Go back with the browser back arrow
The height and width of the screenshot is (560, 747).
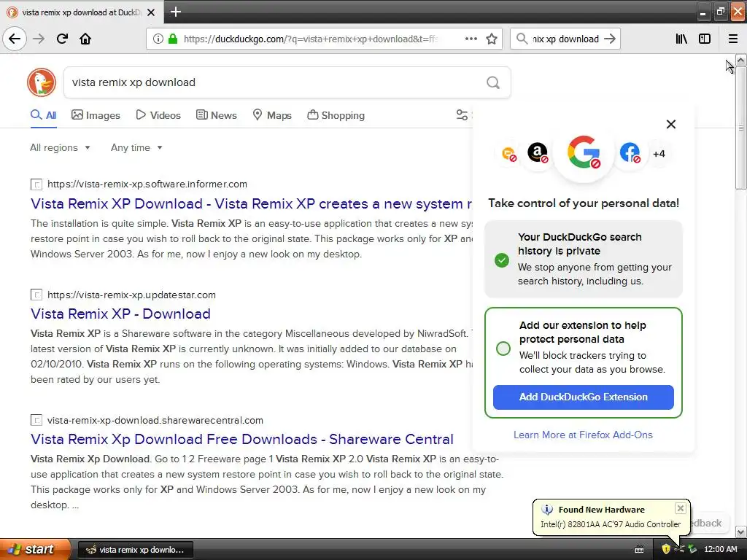[x=15, y=39]
